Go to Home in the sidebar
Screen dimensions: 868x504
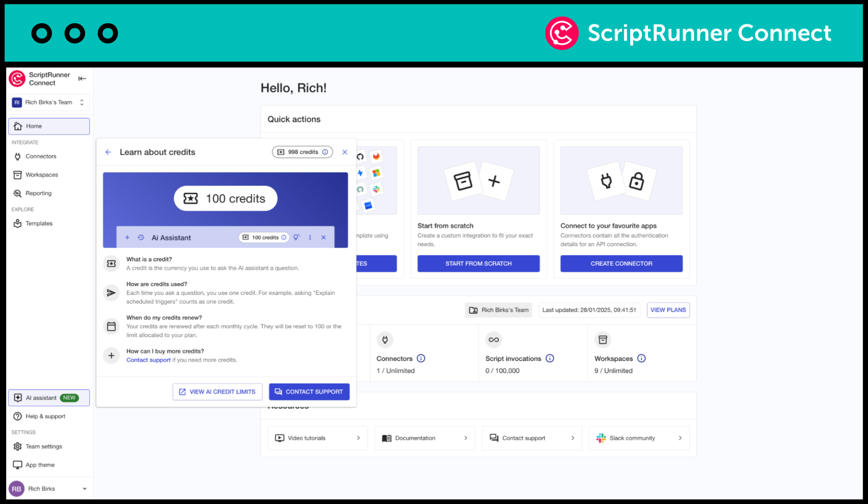click(49, 126)
